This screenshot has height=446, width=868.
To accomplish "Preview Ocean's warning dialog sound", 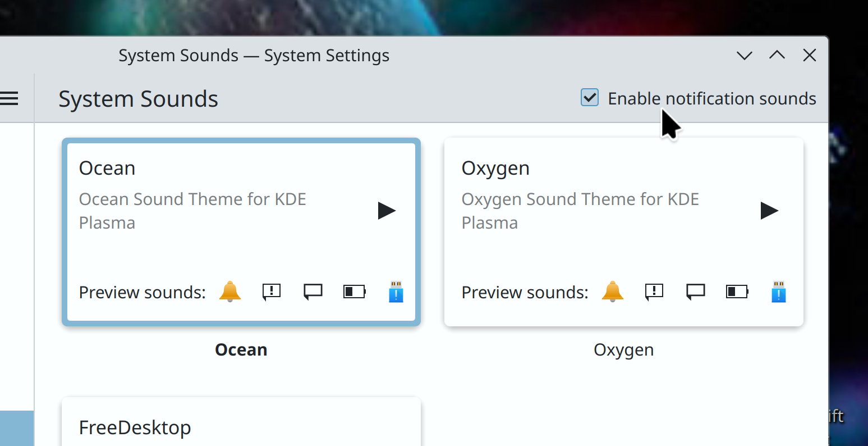I will (272, 292).
